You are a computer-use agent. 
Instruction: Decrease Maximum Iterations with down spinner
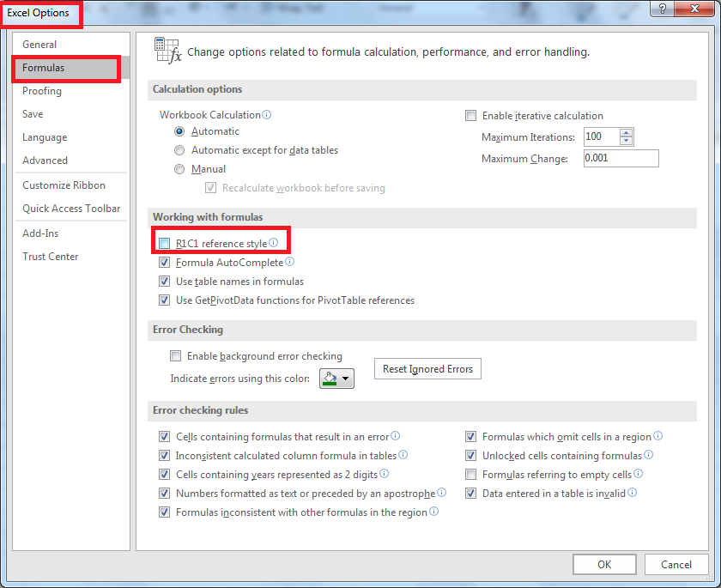click(x=626, y=140)
